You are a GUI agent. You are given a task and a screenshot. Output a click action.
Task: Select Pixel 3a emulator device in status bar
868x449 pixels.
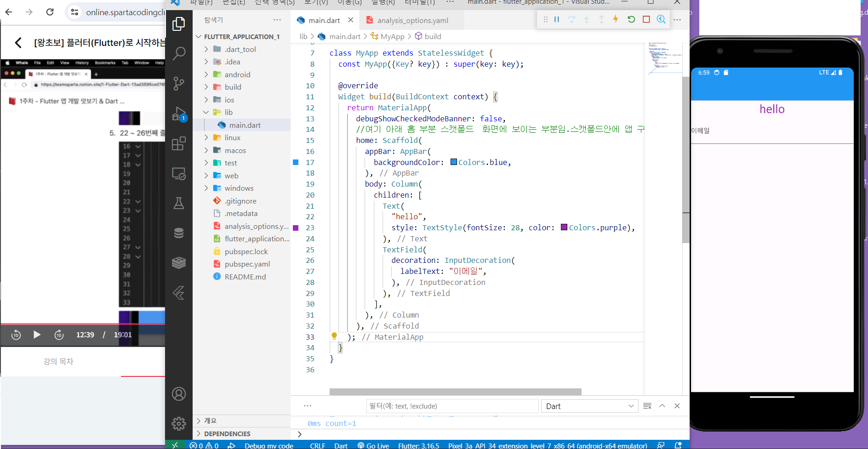(x=548, y=445)
